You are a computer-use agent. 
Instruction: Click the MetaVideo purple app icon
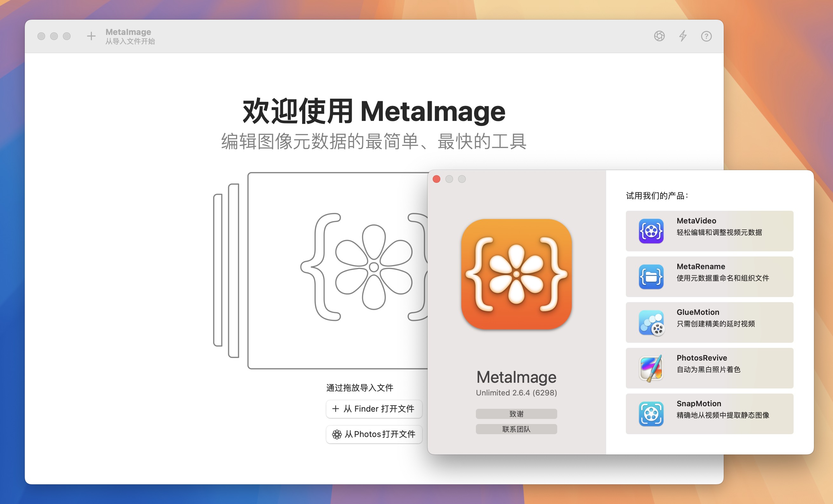651,231
